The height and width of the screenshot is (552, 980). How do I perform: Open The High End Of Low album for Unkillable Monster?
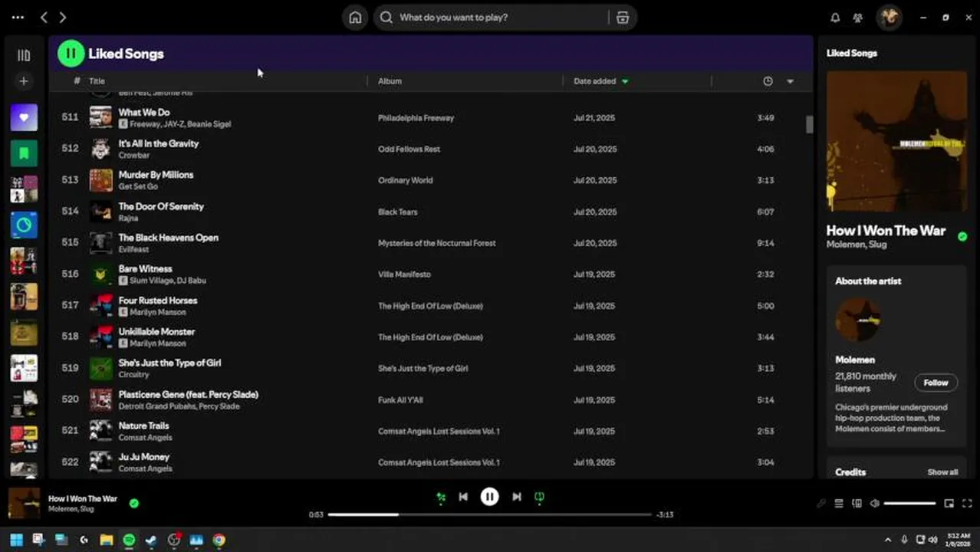coord(430,337)
